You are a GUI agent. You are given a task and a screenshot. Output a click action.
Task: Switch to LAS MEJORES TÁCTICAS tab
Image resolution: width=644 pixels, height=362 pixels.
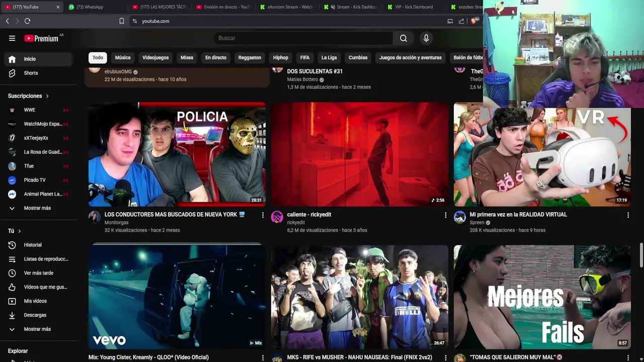[159, 7]
